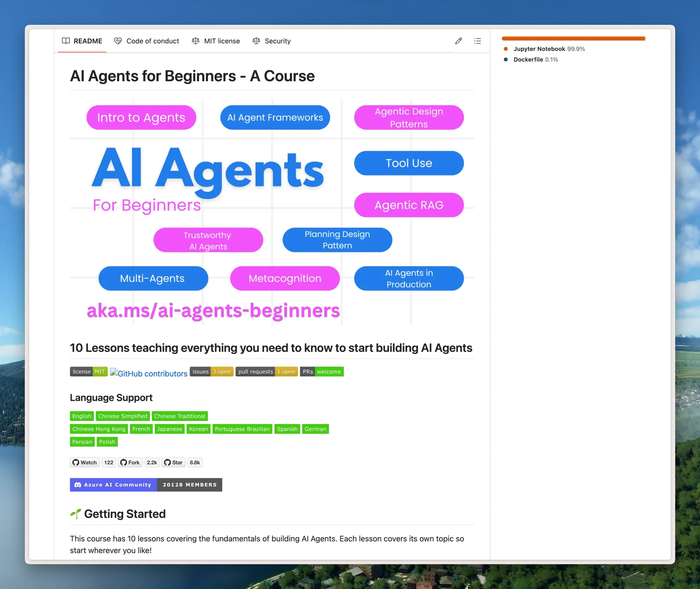
Task: Click the pull requests 1 open badge
Action: (x=266, y=372)
